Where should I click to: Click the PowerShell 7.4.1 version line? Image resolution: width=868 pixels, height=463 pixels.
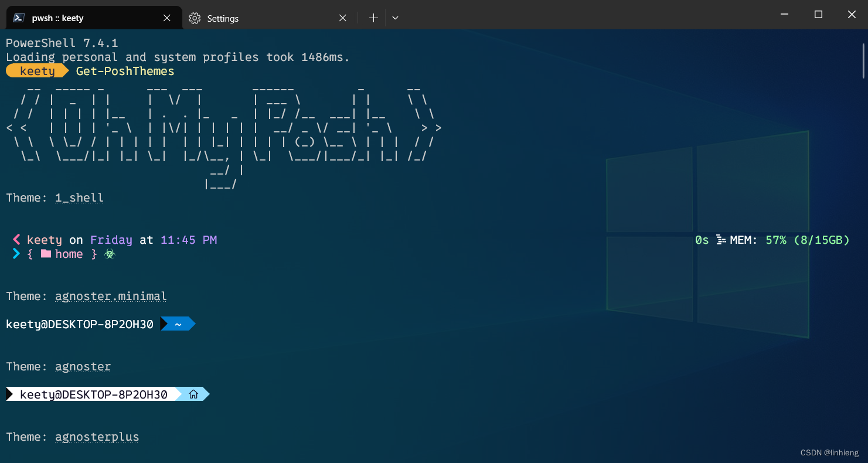pos(62,43)
